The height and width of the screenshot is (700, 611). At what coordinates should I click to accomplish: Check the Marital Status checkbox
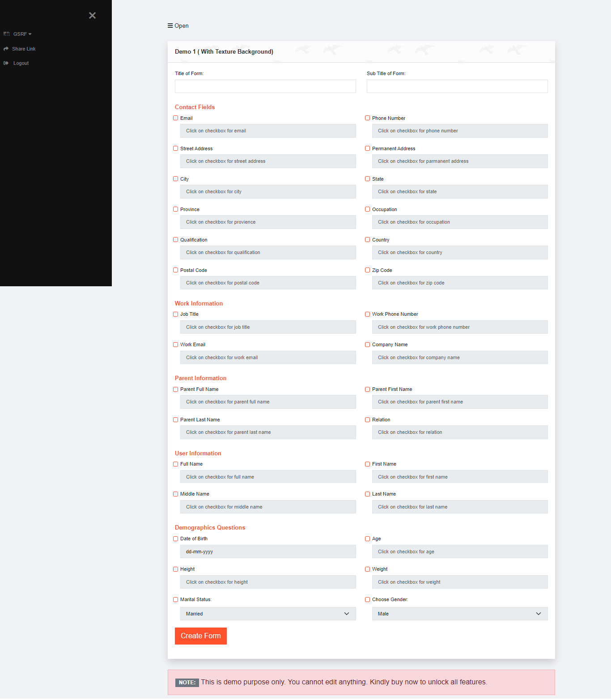click(x=175, y=599)
